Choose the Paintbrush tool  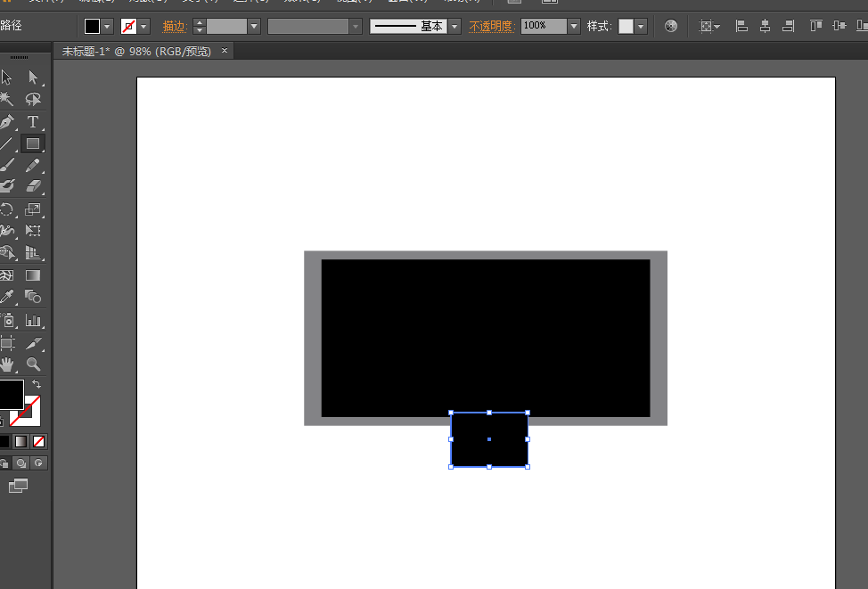[7, 165]
